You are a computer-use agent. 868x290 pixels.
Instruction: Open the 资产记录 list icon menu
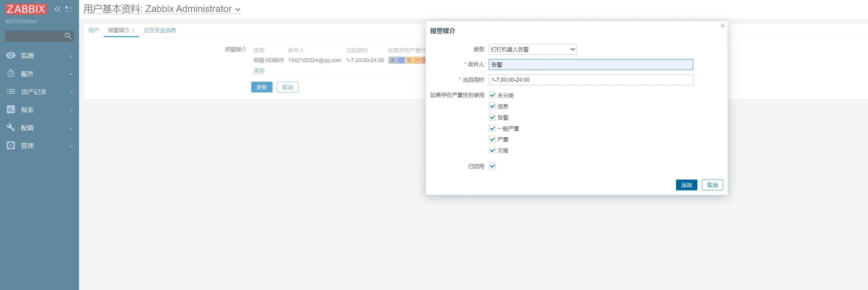click(11, 92)
